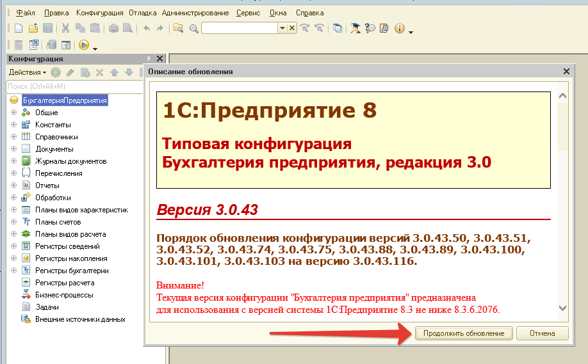Open the Syntax helper graduate icon
This screenshot has height=364, width=588.
(355, 28)
